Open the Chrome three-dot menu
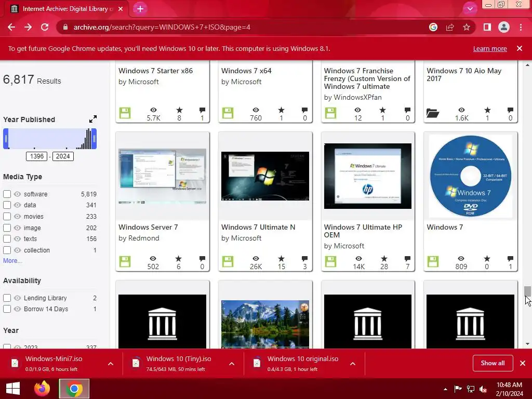 click(x=521, y=27)
